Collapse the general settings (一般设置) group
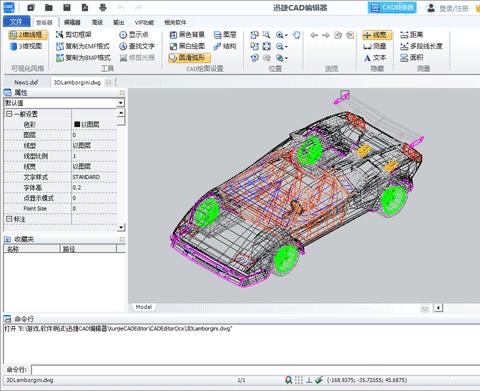The width and height of the screenshot is (480, 391). pos(9,114)
